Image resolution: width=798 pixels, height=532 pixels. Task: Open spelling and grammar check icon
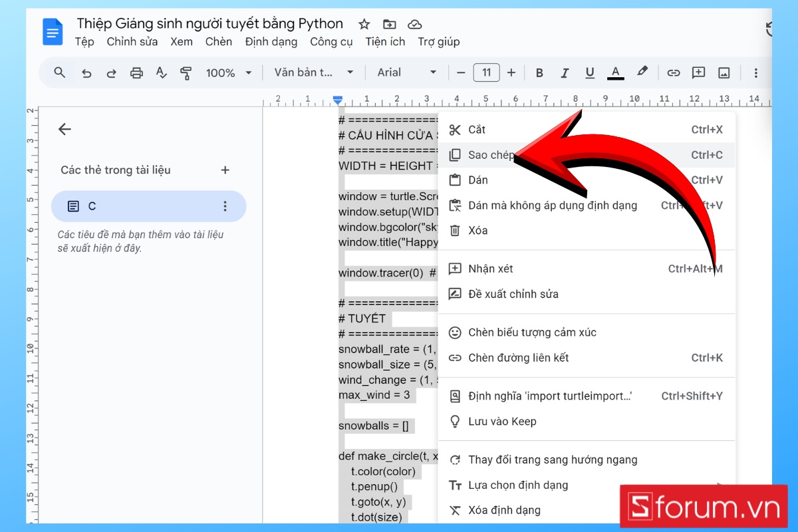[161, 72]
